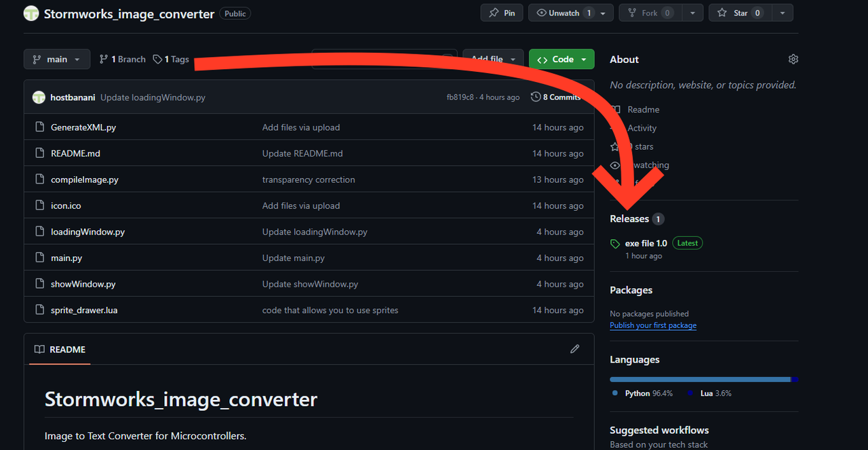This screenshot has width=868, height=450.
Task: Click the Lua 3.6% language link
Action: 709,393
